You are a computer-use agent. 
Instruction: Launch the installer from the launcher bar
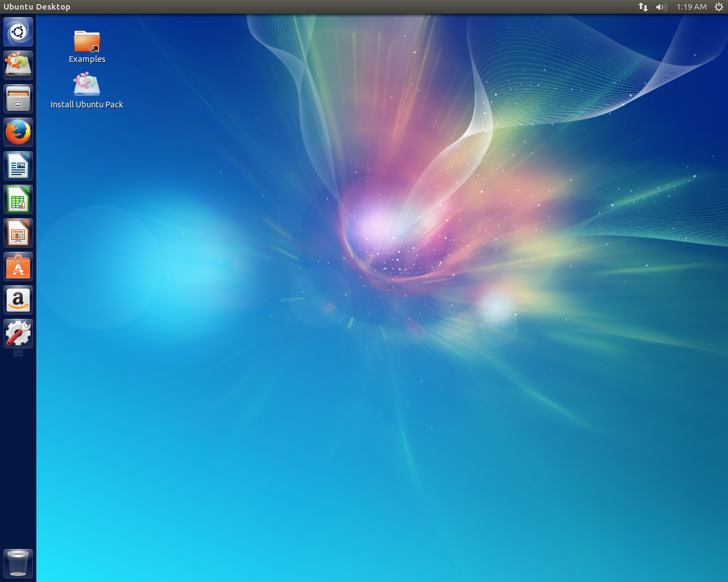click(x=18, y=65)
